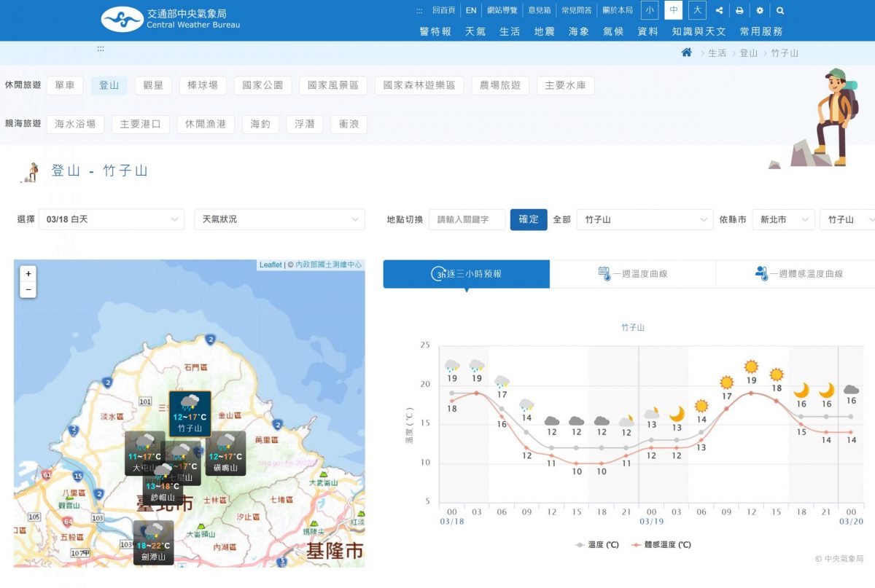Click the Central Weather Bureau logo
Image resolution: width=875 pixels, height=588 pixels.
(x=170, y=19)
